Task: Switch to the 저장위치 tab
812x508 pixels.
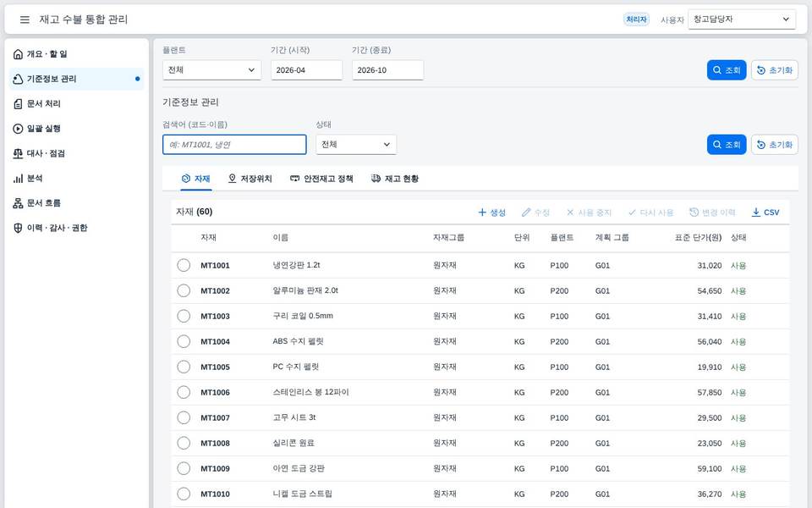Action: pos(250,179)
